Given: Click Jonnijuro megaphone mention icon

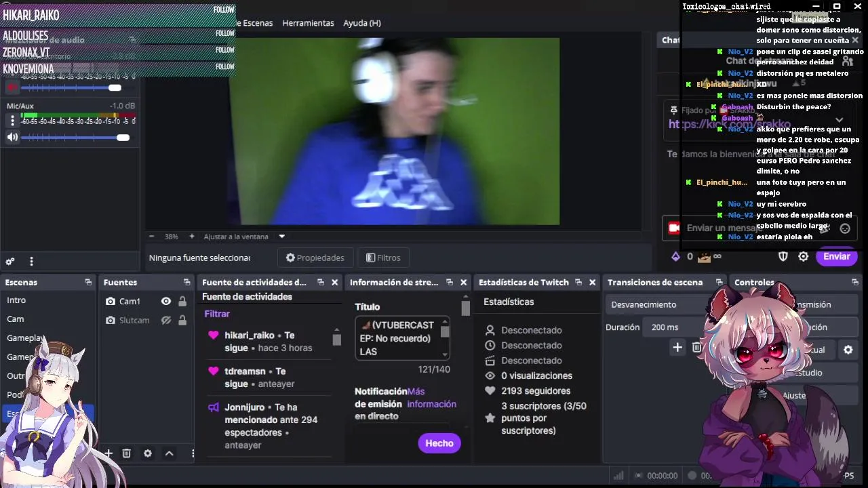Looking at the screenshot, I should click(213, 407).
